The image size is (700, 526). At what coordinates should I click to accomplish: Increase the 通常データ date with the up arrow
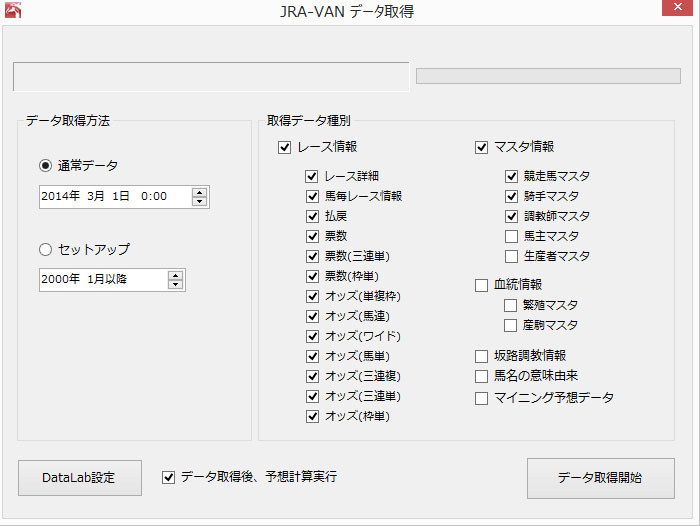tap(200, 192)
